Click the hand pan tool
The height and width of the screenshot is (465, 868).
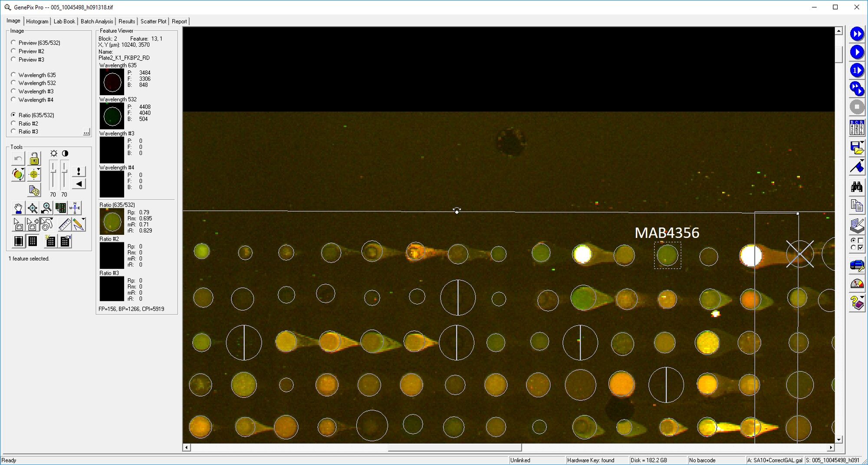(18, 208)
